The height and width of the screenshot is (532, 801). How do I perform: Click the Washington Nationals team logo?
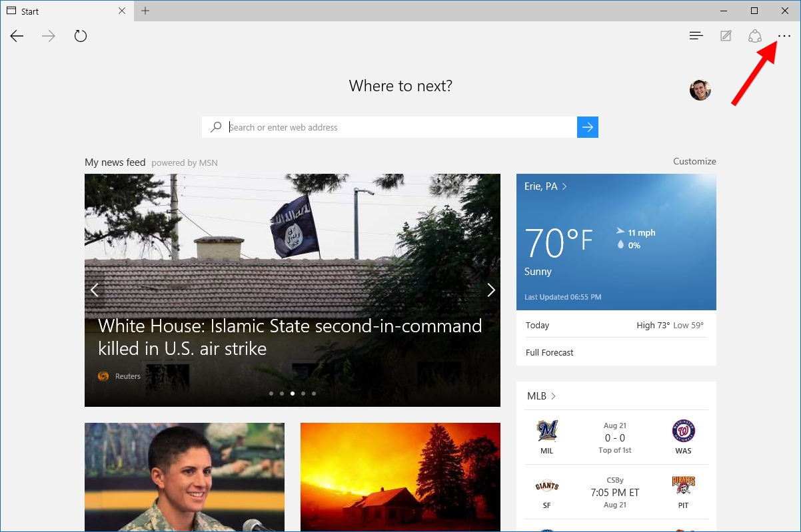[x=684, y=432]
